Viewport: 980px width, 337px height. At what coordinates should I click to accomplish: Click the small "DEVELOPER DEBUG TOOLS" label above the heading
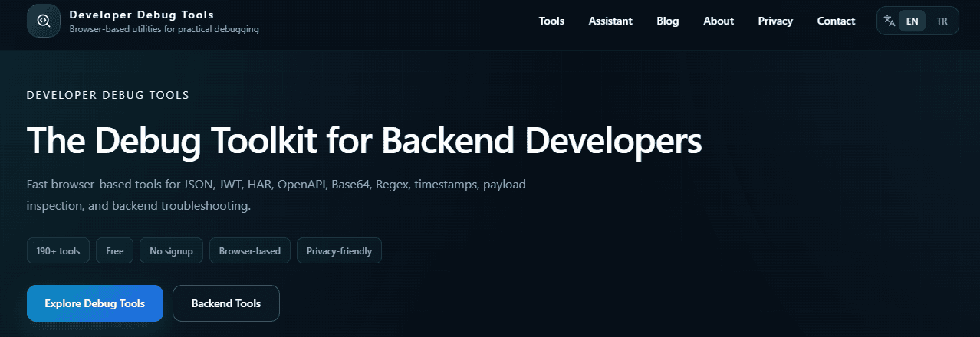(108, 95)
